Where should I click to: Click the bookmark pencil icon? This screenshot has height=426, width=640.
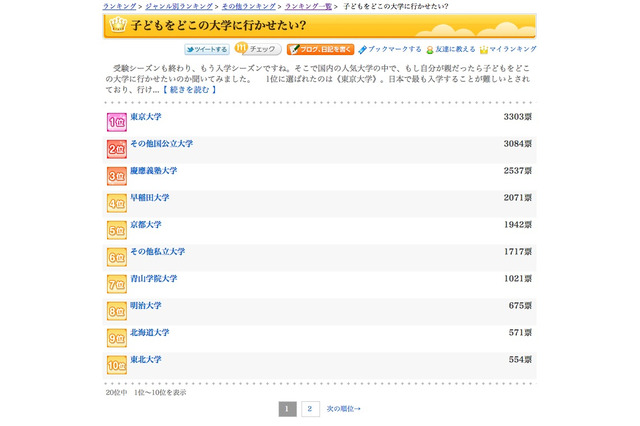pyautogui.click(x=362, y=50)
